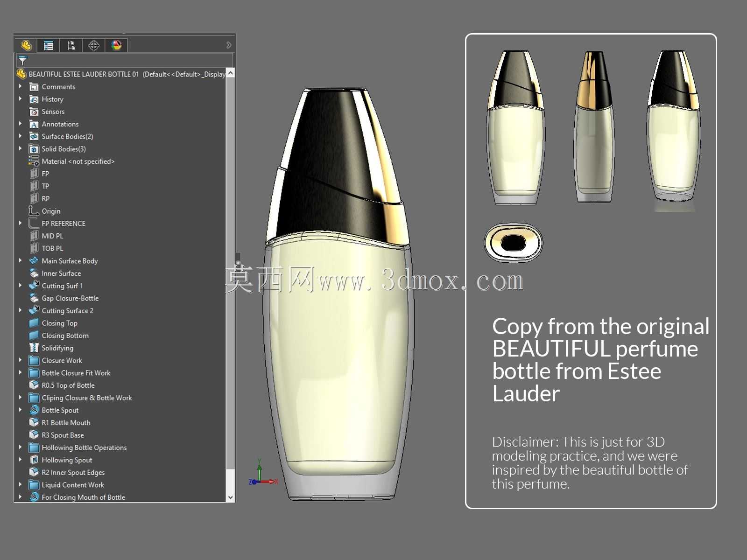The image size is (747, 560).
Task: Click the oval top-view cap thumbnail
Action: 513,243
